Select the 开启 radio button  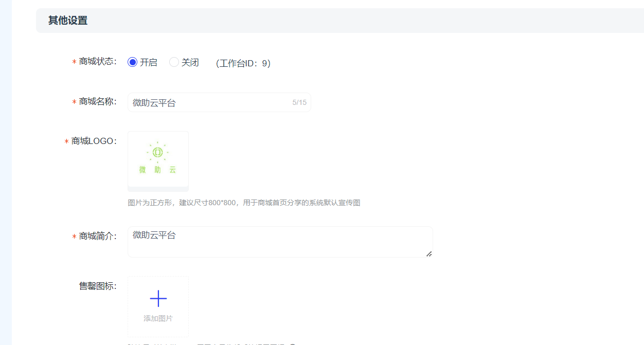(133, 62)
